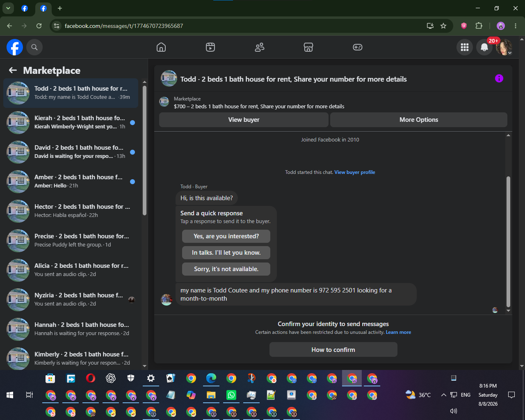Open a new browser tab
Screen dimensions: 525x420
point(60,8)
